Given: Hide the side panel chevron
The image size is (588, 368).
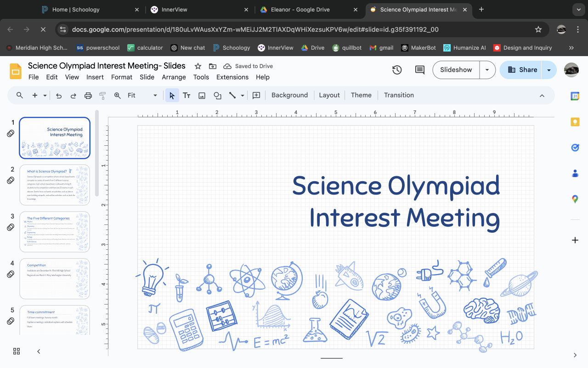Looking at the screenshot, I should (x=575, y=355).
